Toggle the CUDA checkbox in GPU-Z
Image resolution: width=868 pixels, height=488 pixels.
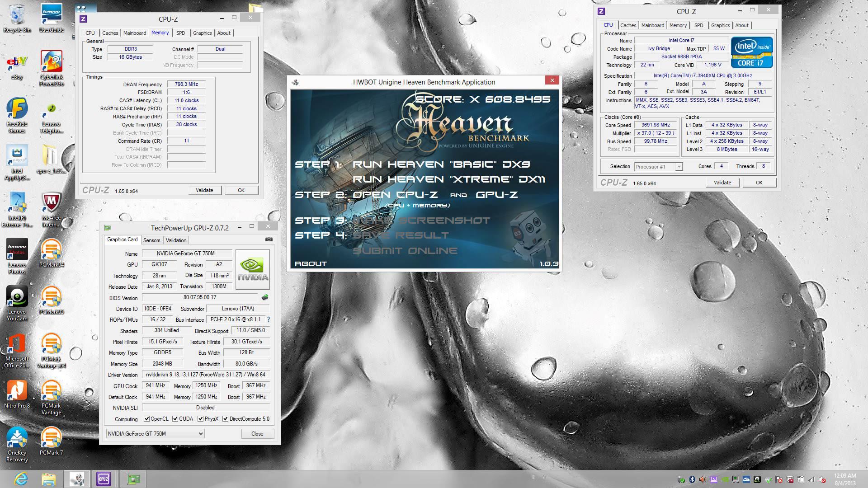175,419
